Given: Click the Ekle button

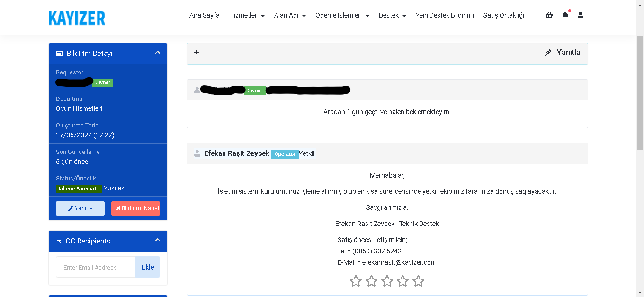Looking at the screenshot, I should (148, 267).
